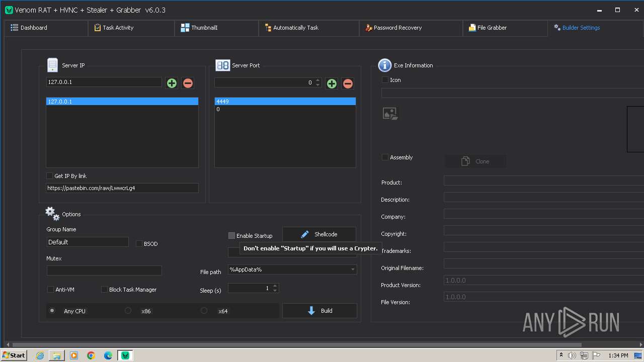644x362 pixels.
Task: Select port 0 in the list
Action: pyautogui.click(x=285, y=109)
